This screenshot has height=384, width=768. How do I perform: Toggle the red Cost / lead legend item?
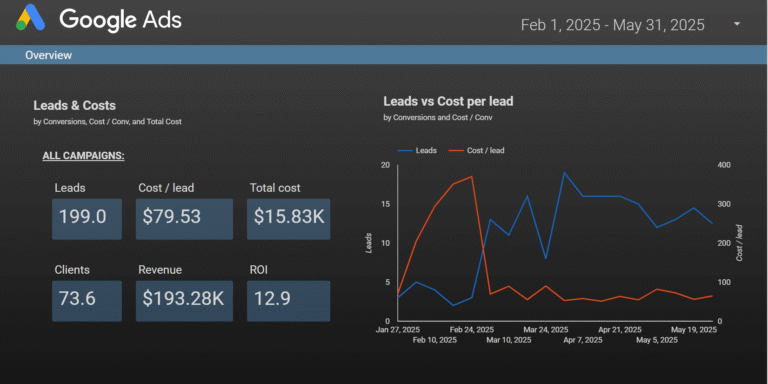[476, 150]
